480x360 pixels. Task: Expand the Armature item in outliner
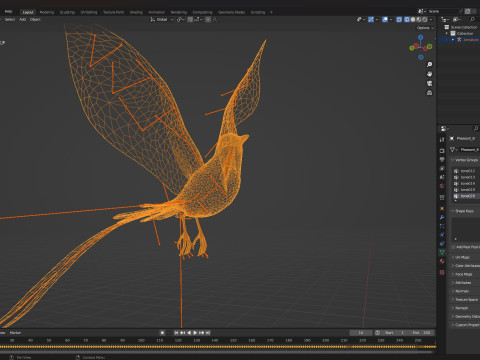[453, 40]
